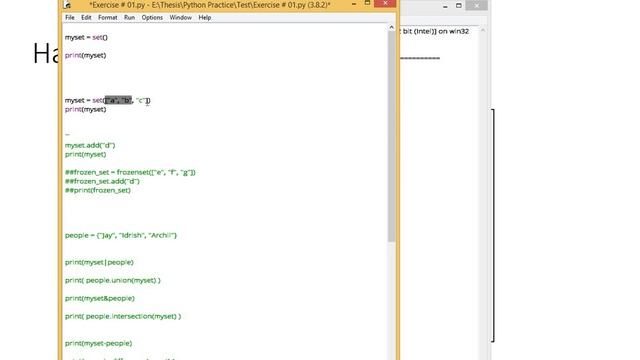Click the line 'myset = set()'

[x=86, y=37]
